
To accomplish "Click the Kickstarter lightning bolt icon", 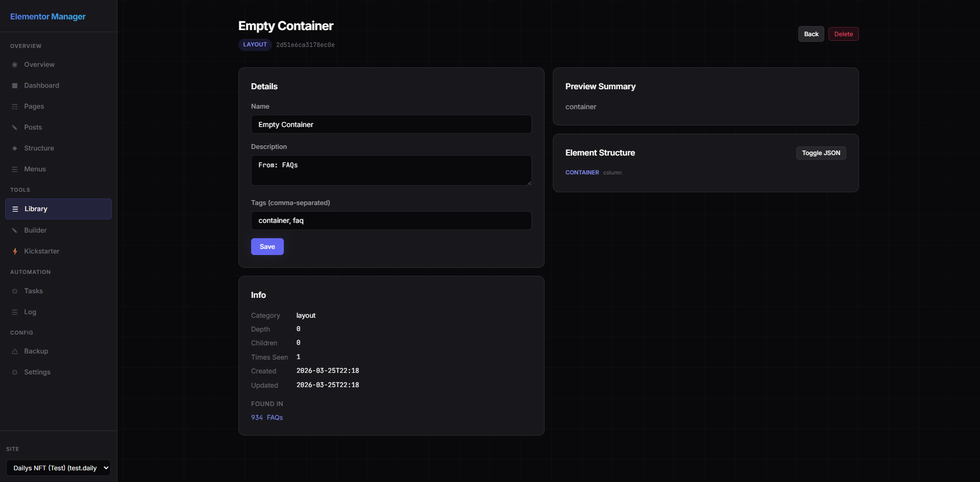I will 15,251.
